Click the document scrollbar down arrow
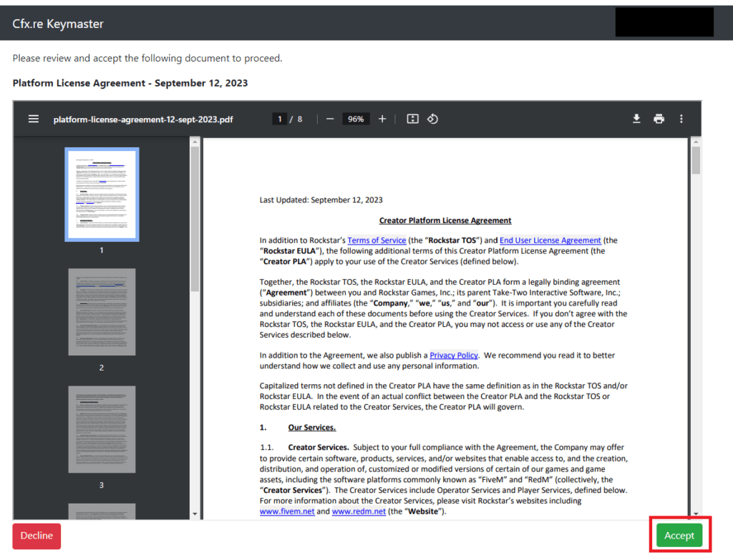733x560 pixels. [696, 514]
